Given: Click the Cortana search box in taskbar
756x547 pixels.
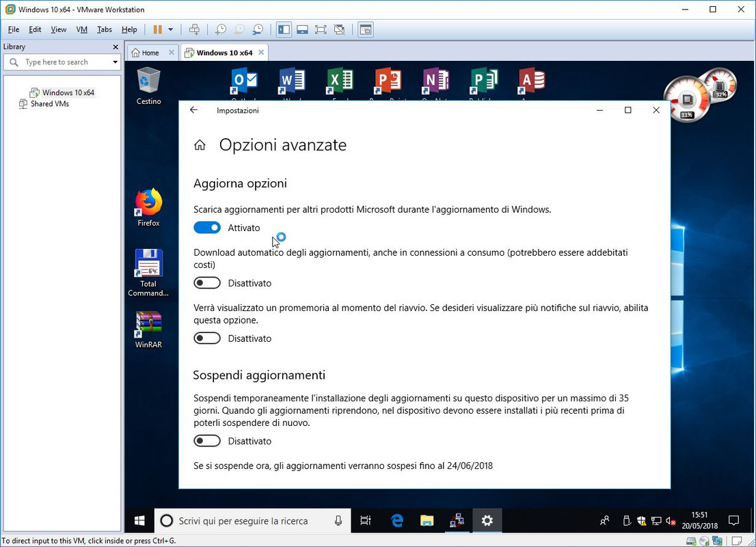Looking at the screenshot, I should click(253, 520).
